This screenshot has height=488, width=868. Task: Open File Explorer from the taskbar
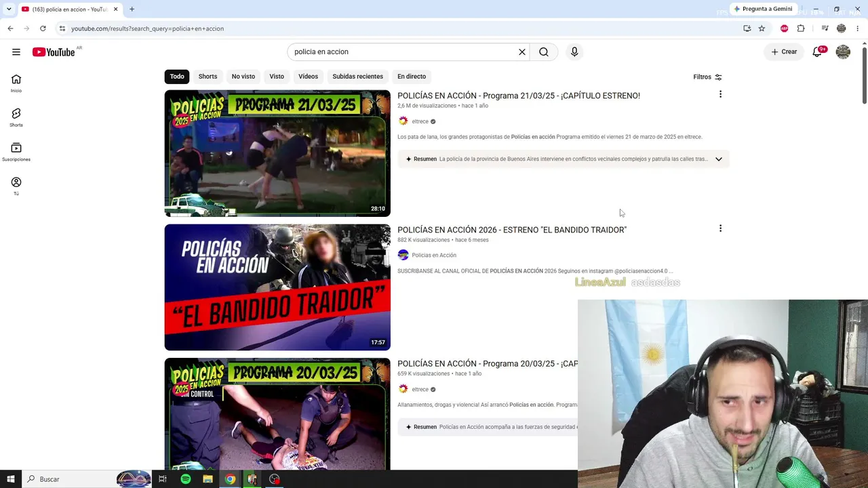(208, 479)
